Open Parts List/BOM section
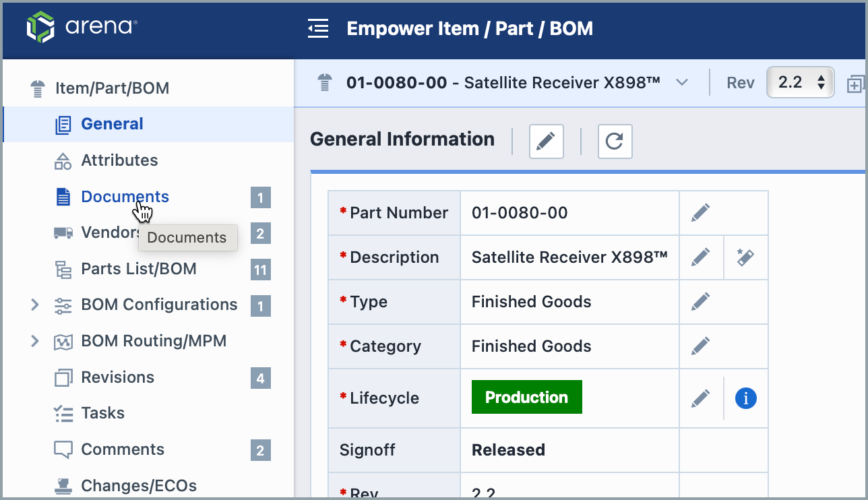Viewport: 868px width, 500px height. tap(139, 269)
